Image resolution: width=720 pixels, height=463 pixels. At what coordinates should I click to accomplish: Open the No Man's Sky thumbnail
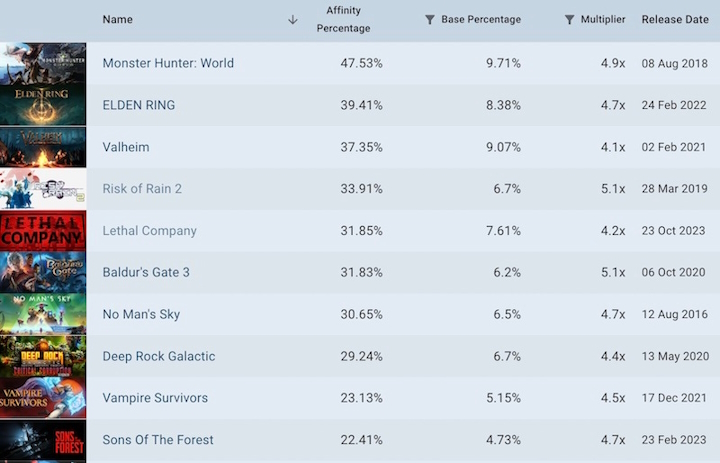pyautogui.click(x=43, y=315)
